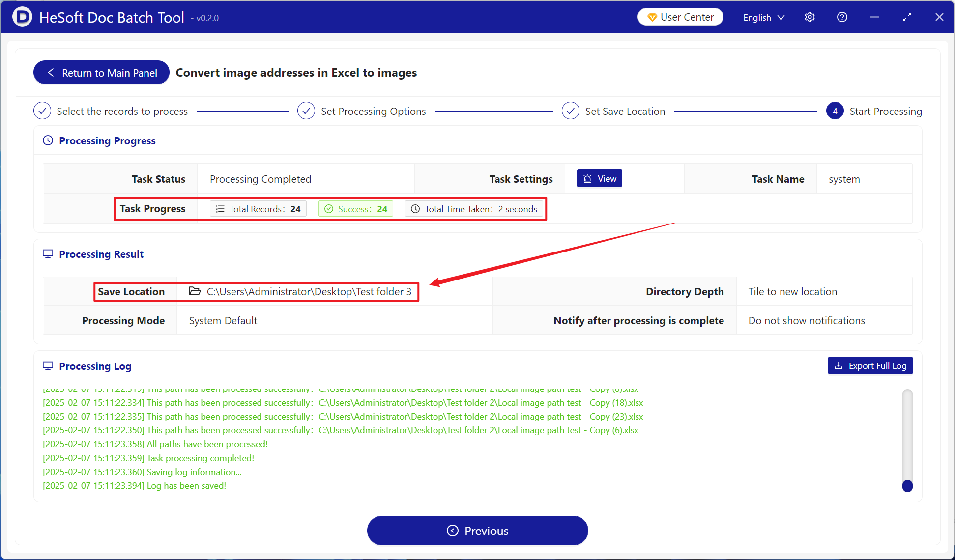Click the Tile to new location value
This screenshot has width=955, height=560.
[793, 292]
